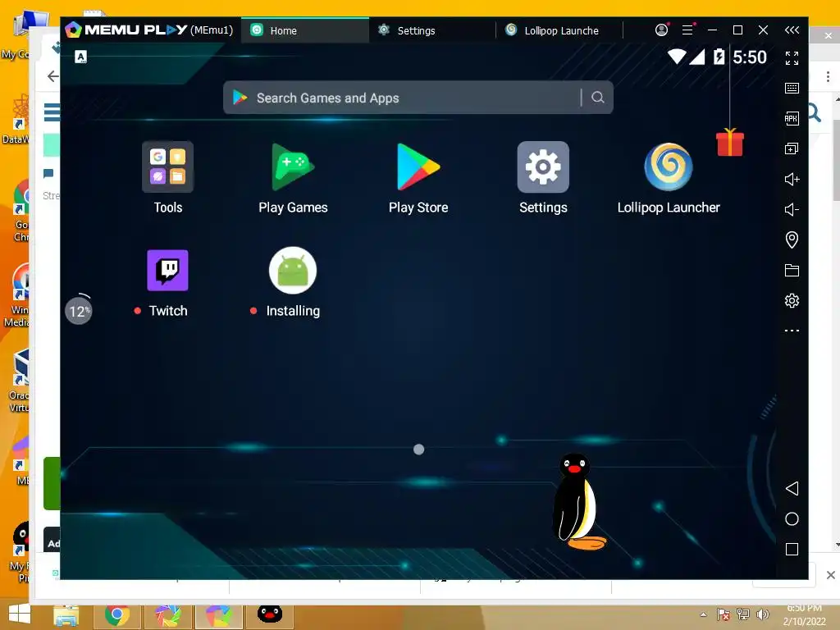Switch to the Lollipop Launcher tab

click(559, 30)
